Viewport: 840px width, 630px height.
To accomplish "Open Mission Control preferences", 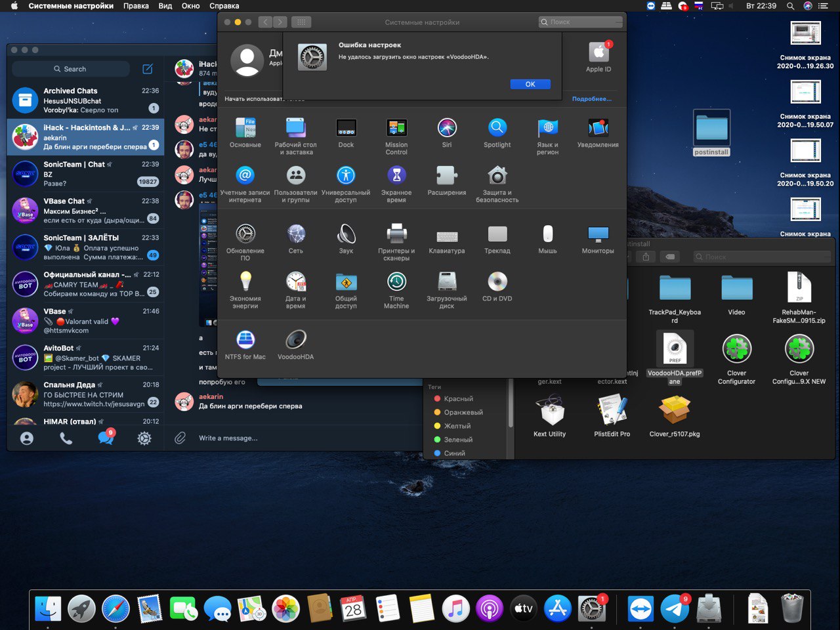I will point(396,136).
